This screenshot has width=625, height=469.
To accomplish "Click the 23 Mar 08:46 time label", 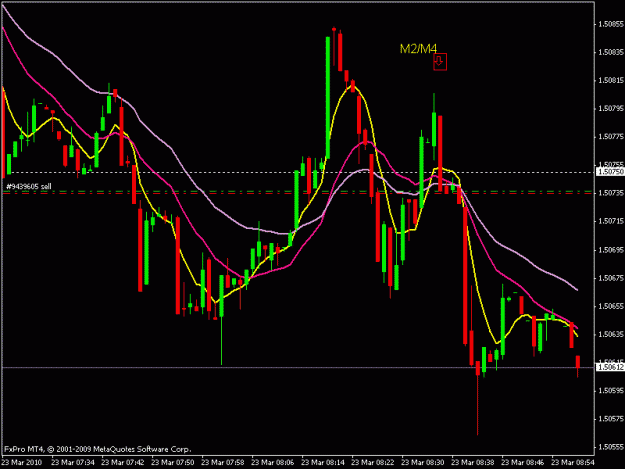I will tap(523, 462).
